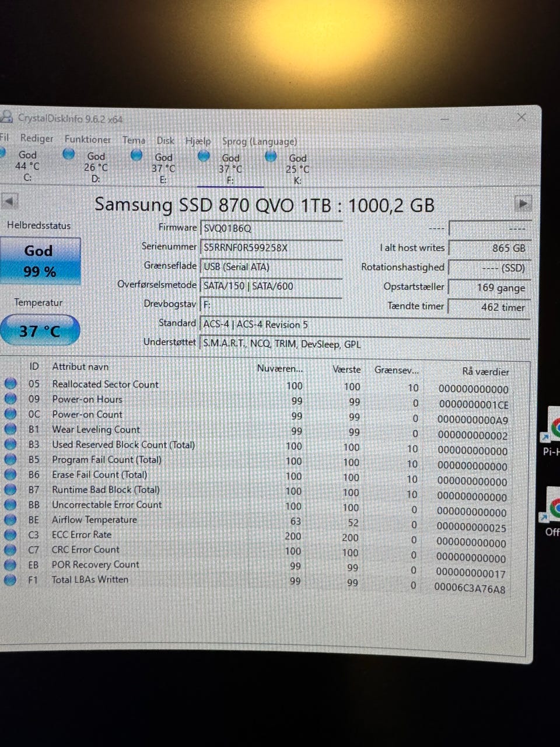
Task: Select disk K: status orb at 25 °C
Action: coord(271,156)
